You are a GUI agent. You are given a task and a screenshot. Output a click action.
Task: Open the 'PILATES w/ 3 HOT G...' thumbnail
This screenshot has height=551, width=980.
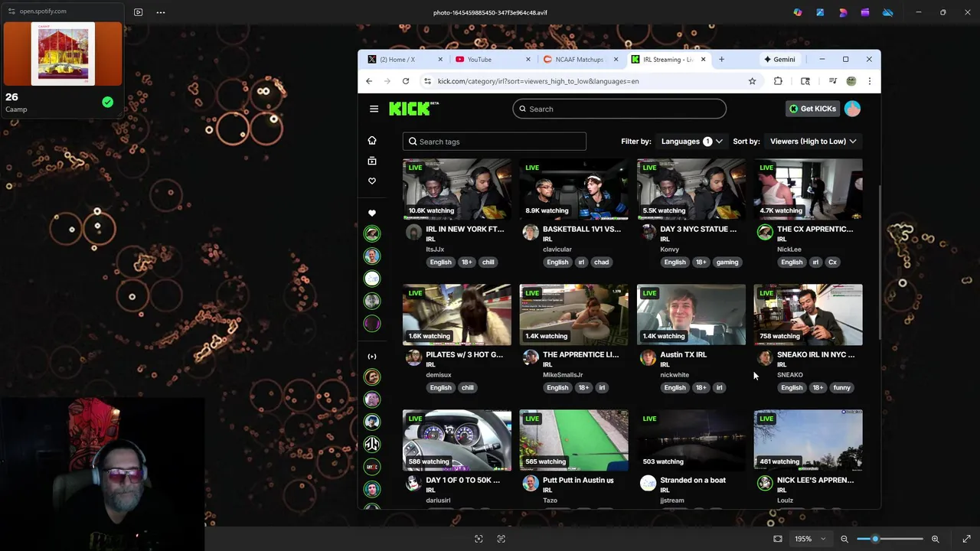point(457,315)
